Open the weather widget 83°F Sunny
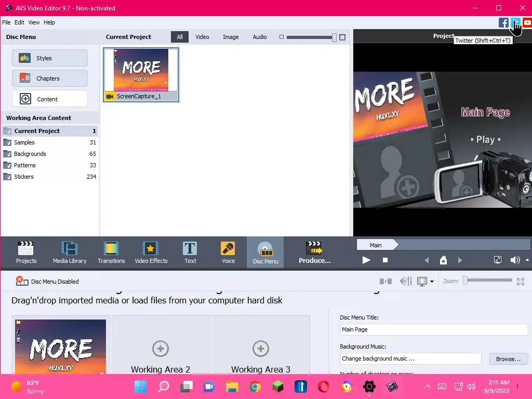Viewport: 532px width, 399px height. tap(28, 387)
